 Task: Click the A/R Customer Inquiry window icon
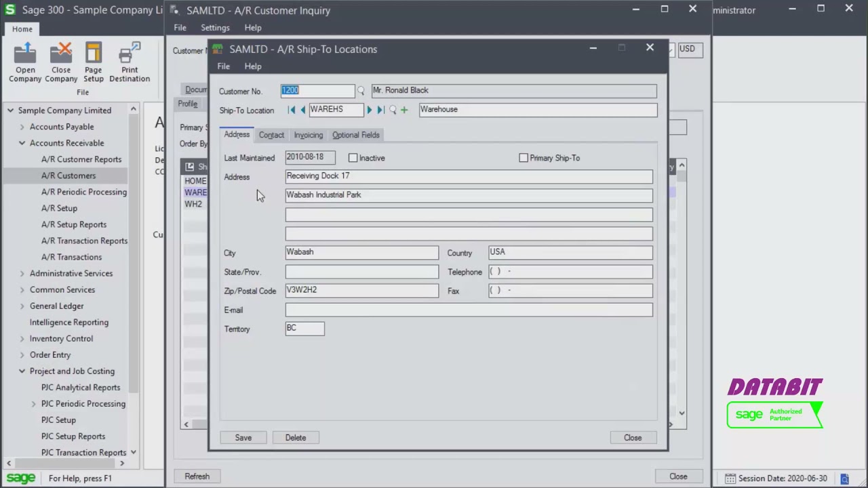pyautogui.click(x=175, y=10)
